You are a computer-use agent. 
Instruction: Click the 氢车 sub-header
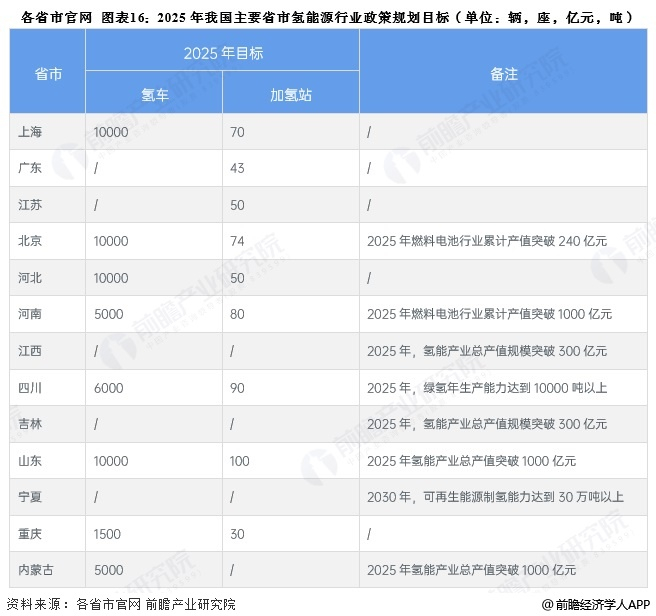point(154,95)
